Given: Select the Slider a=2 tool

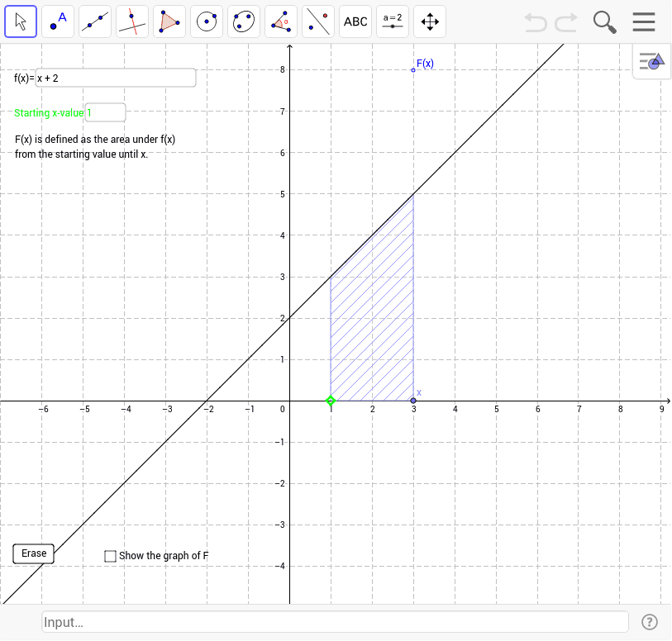Looking at the screenshot, I should point(393,21).
